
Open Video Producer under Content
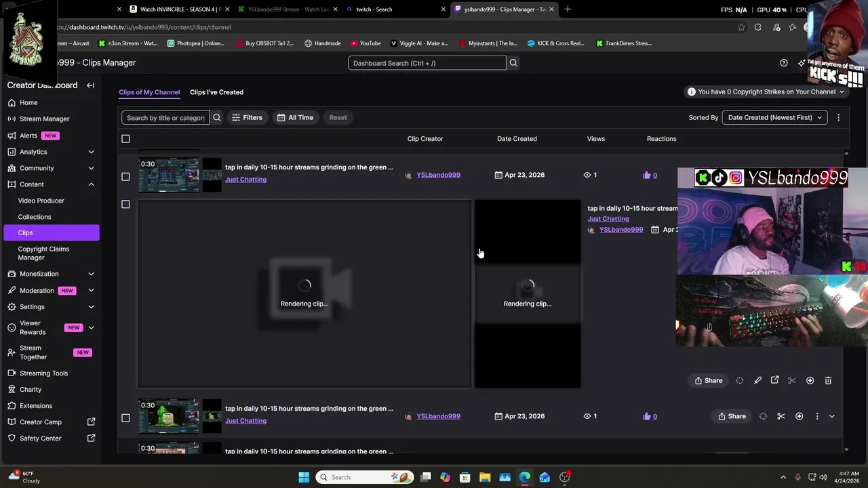coord(41,201)
